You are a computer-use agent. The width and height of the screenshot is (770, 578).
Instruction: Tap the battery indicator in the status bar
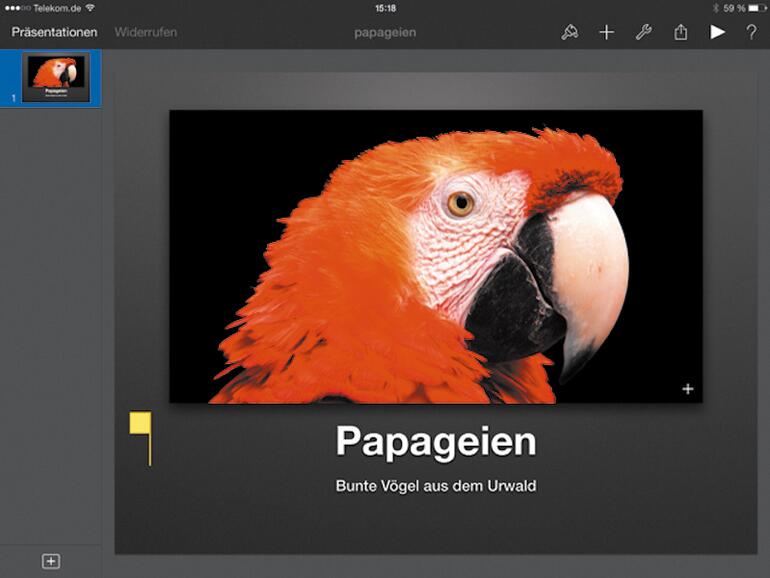pyautogui.click(x=757, y=8)
